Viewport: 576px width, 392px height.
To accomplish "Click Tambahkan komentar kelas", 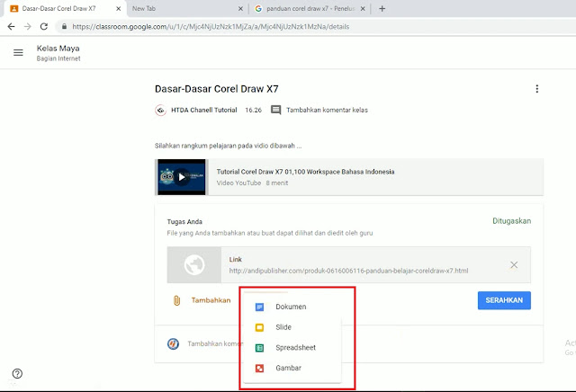I will point(327,110).
